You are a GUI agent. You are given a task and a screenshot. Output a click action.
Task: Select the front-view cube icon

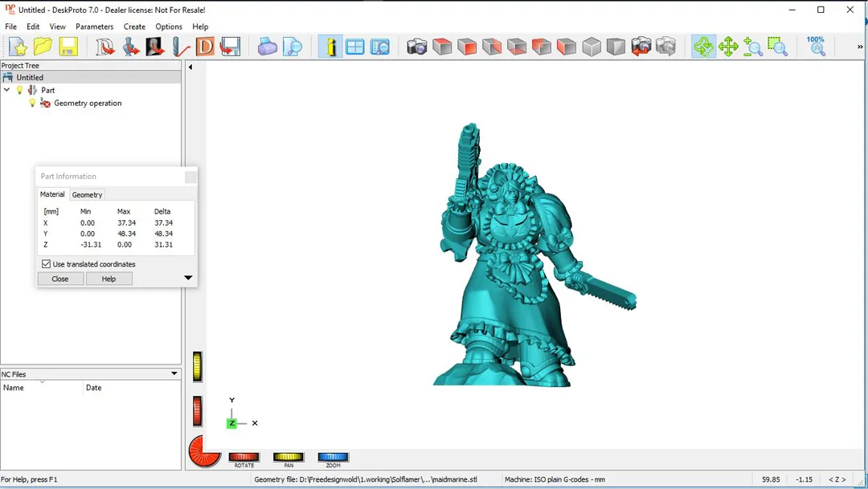click(x=467, y=47)
